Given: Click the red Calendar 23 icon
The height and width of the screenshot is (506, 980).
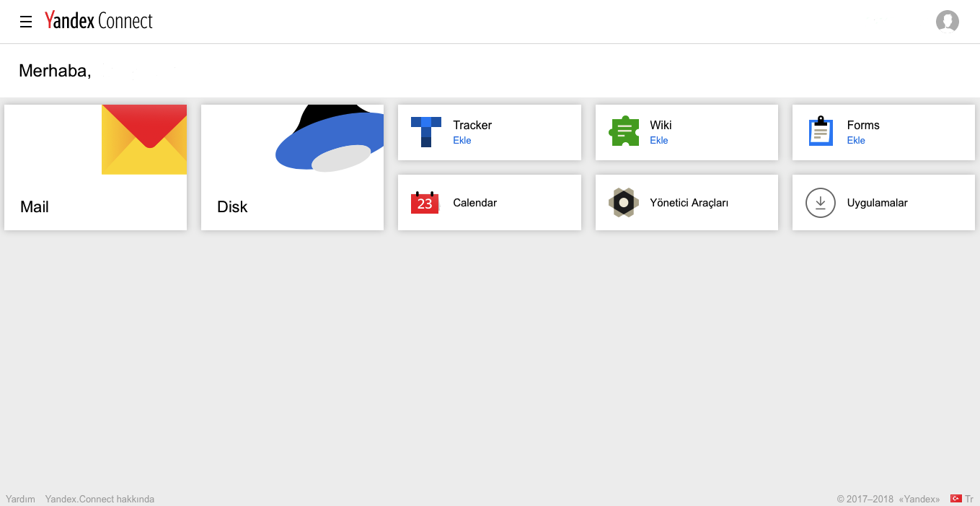Looking at the screenshot, I should 425,202.
